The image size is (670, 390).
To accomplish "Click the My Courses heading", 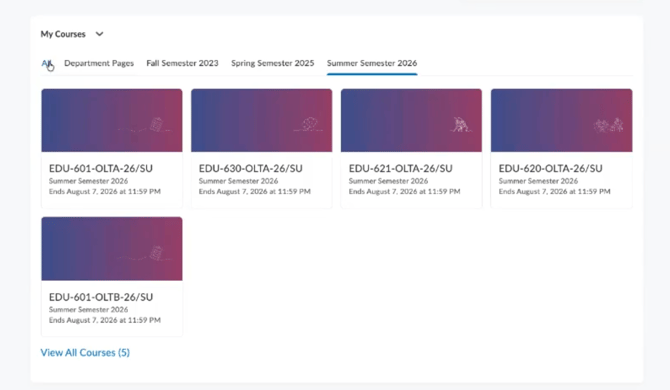I will pos(63,34).
